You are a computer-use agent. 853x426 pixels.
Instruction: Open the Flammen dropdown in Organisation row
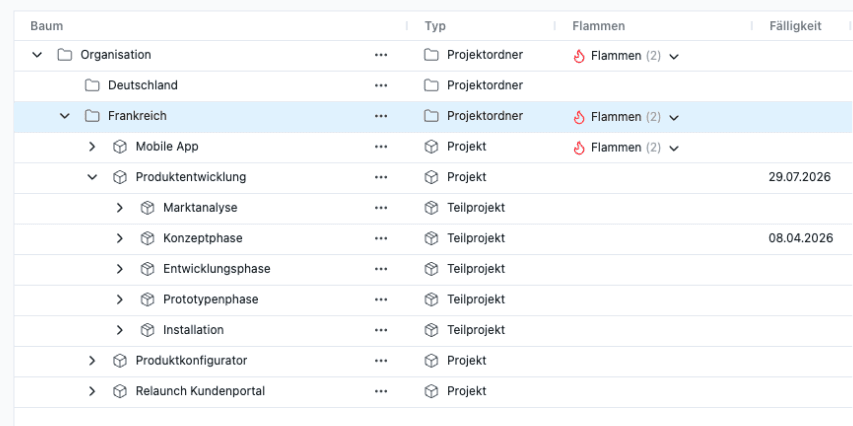tap(674, 56)
